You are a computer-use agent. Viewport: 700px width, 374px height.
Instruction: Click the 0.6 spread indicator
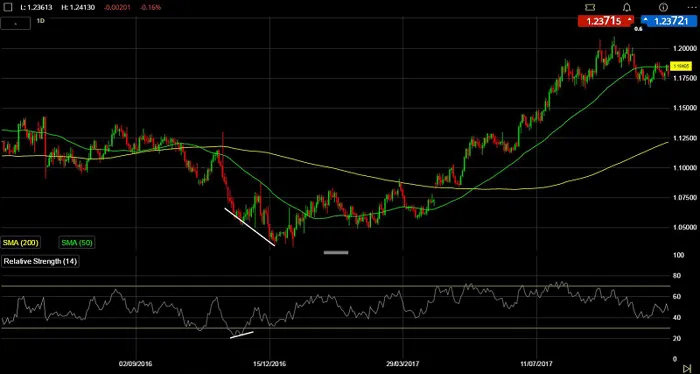pyautogui.click(x=638, y=29)
